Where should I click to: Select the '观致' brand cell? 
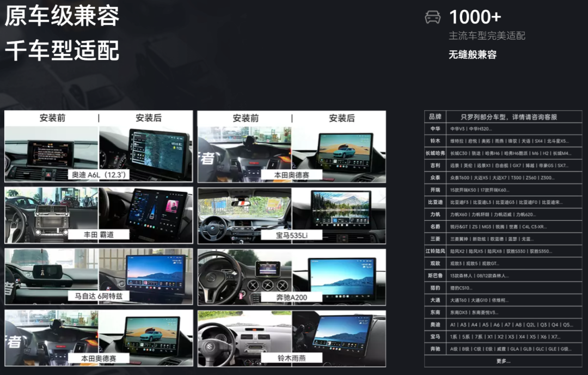(x=435, y=263)
